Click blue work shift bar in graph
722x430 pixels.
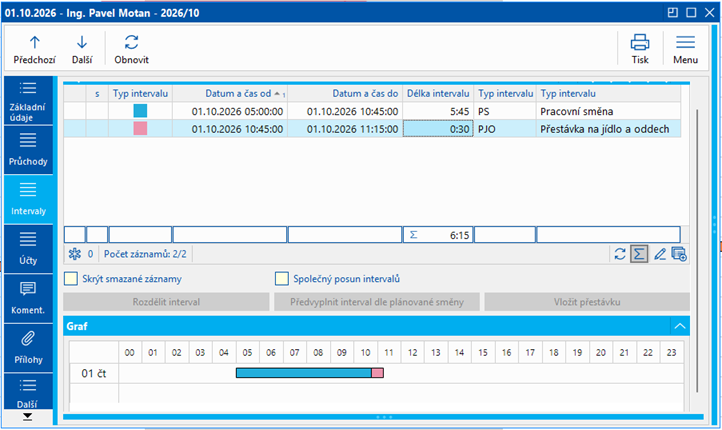[303, 373]
